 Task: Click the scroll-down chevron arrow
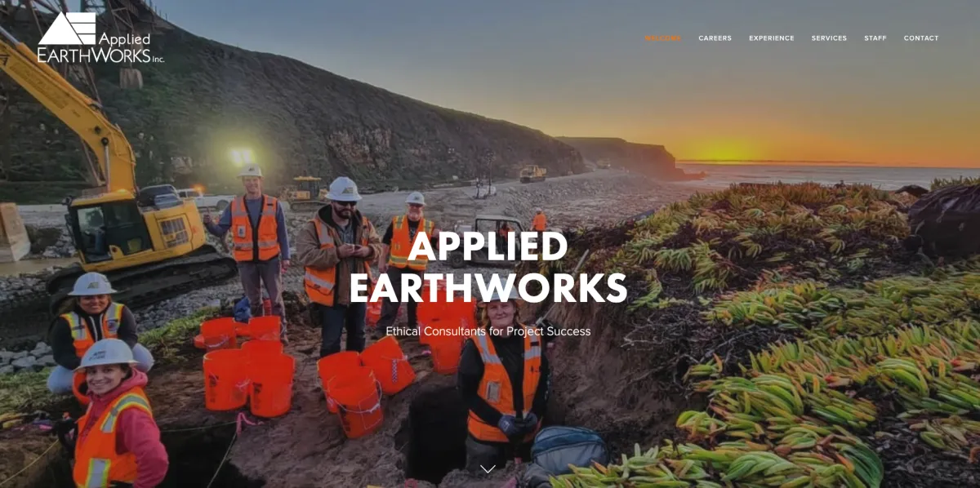click(488, 468)
